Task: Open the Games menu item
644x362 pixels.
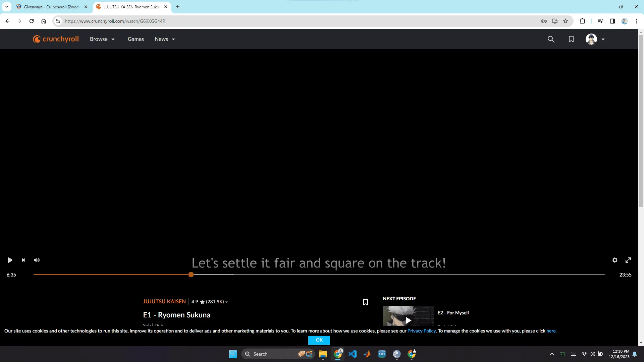Action: 136,39
